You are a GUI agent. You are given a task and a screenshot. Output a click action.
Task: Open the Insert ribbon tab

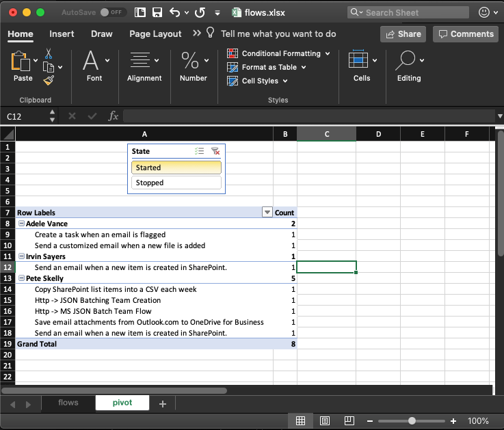pos(62,34)
